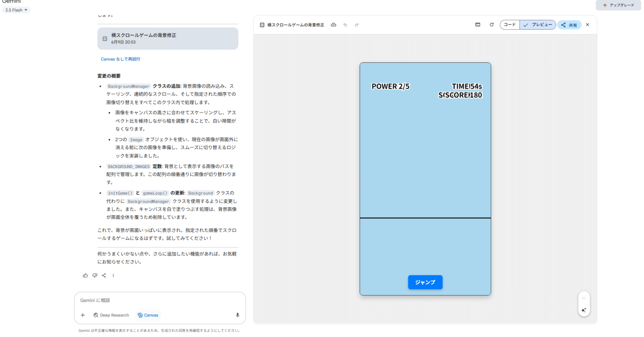Click the アップグレード button
The width and height of the screenshot is (644, 337).
[x=618, y=5]
